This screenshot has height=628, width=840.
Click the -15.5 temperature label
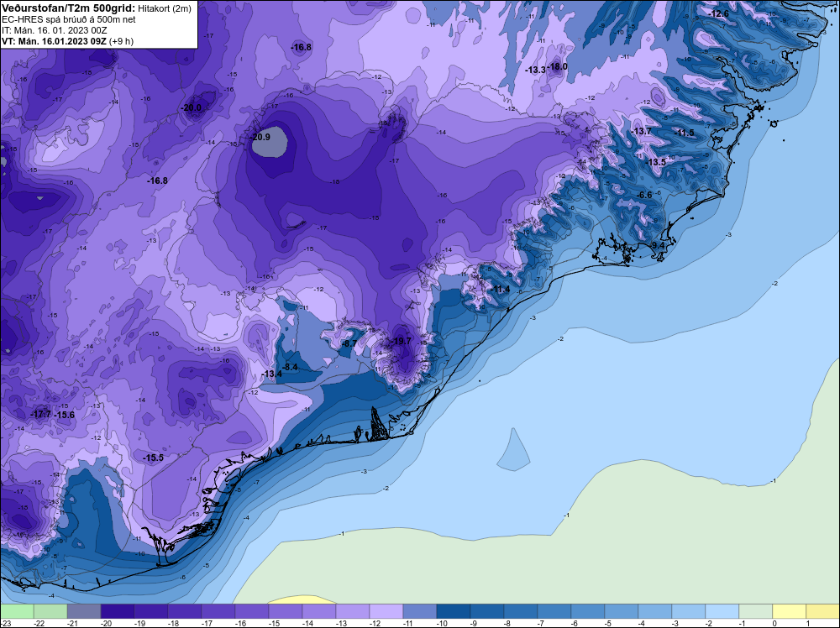point(154,458)
